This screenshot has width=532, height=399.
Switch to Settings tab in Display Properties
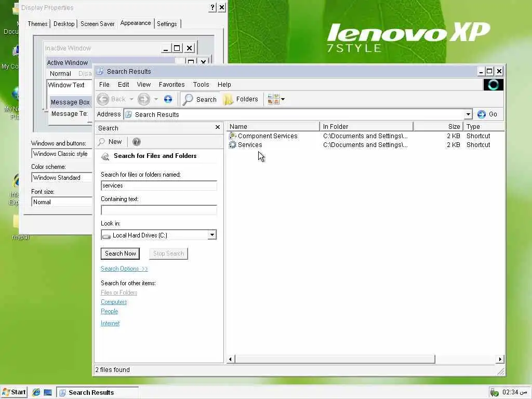[x=167, y=24]
